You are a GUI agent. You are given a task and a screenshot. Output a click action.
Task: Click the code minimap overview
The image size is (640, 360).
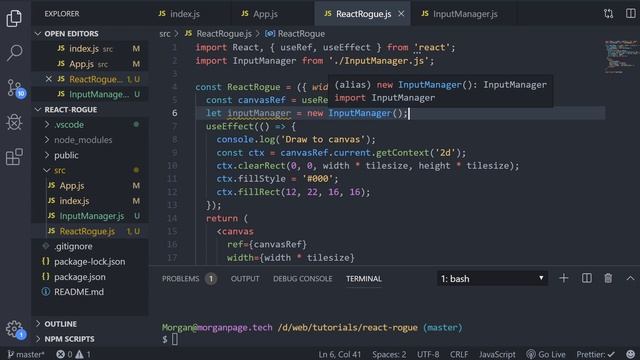pyautogui.click(x=621, y=56)
